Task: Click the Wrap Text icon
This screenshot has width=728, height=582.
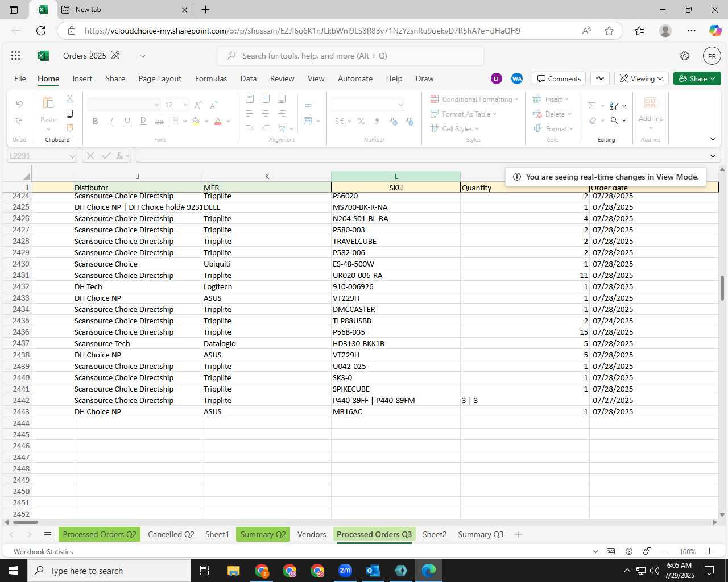Action: (308, 105)
